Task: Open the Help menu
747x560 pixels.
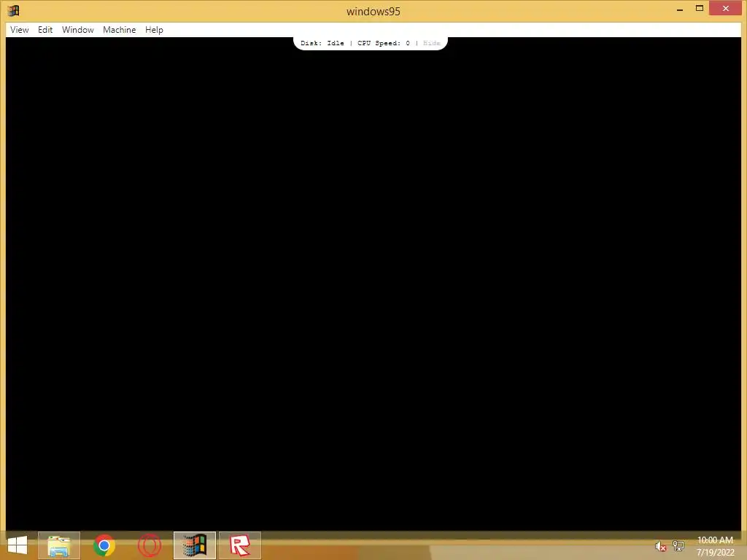Action: (x=154, y=29)
